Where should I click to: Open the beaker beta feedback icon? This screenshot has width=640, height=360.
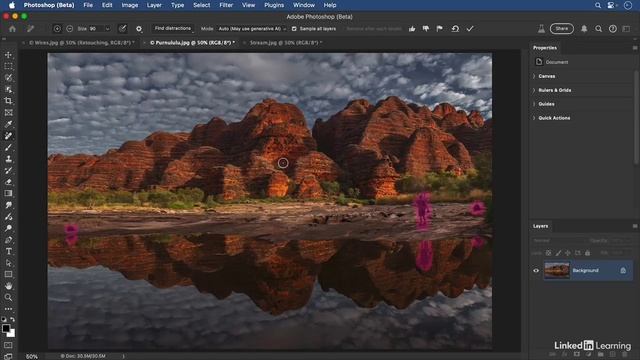click(x=541, y=29)
